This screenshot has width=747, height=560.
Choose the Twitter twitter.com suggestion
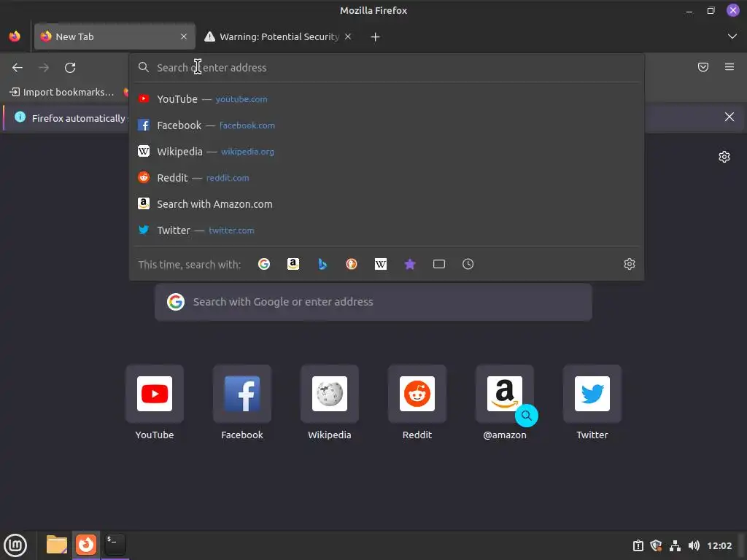[x=387, y=230]
